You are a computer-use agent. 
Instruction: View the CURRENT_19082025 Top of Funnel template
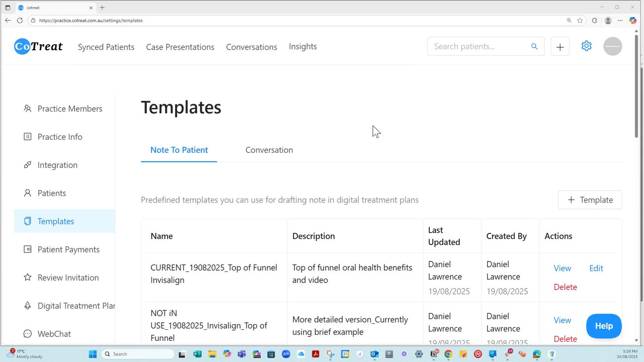[x=562, y=268]
